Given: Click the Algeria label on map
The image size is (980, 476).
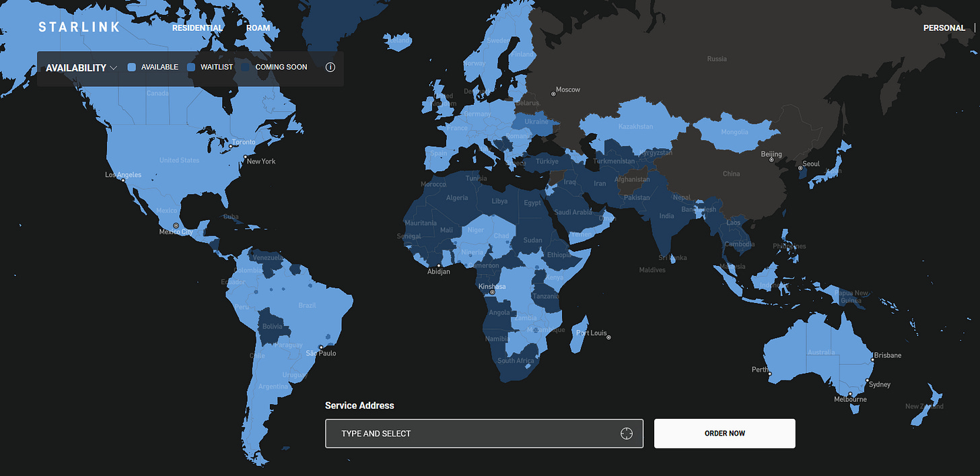Looking at the screenshot, I should 457,198.
